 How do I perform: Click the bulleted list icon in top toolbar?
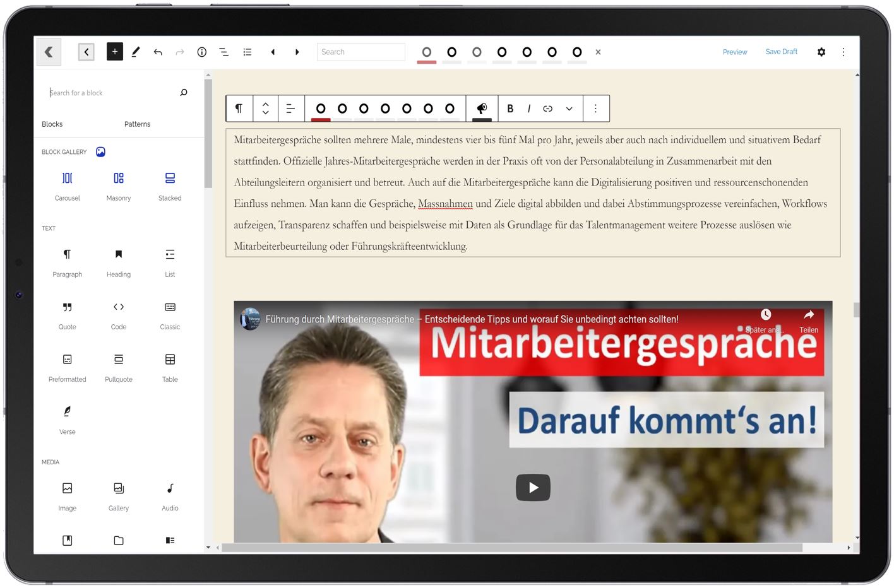[x=247, y=52]
